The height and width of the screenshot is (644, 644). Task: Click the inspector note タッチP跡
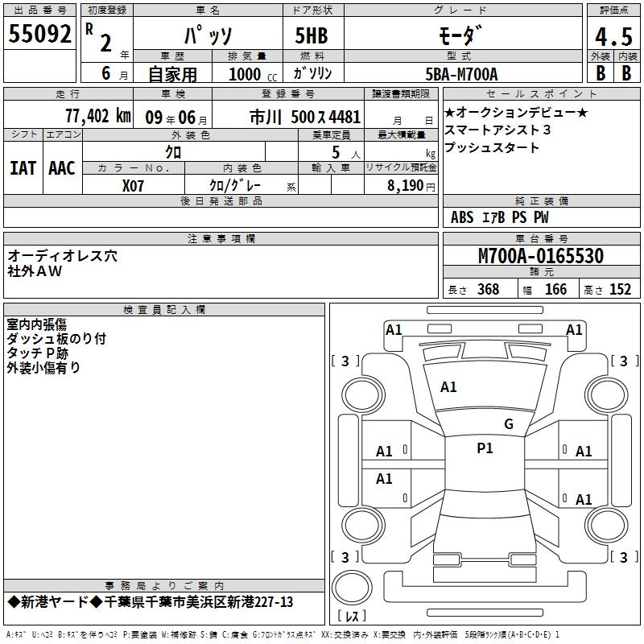click(x=37, y=353)
